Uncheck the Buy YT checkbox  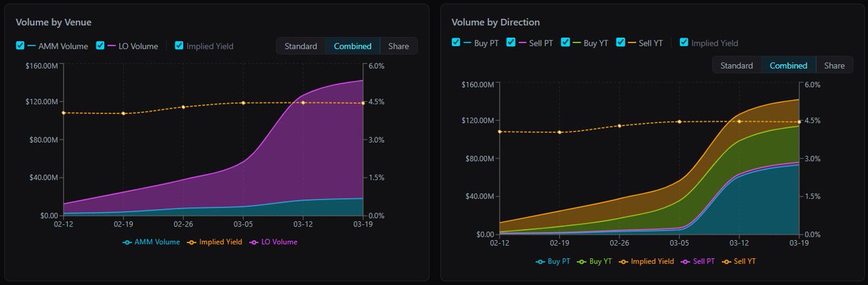pos(566,43)
